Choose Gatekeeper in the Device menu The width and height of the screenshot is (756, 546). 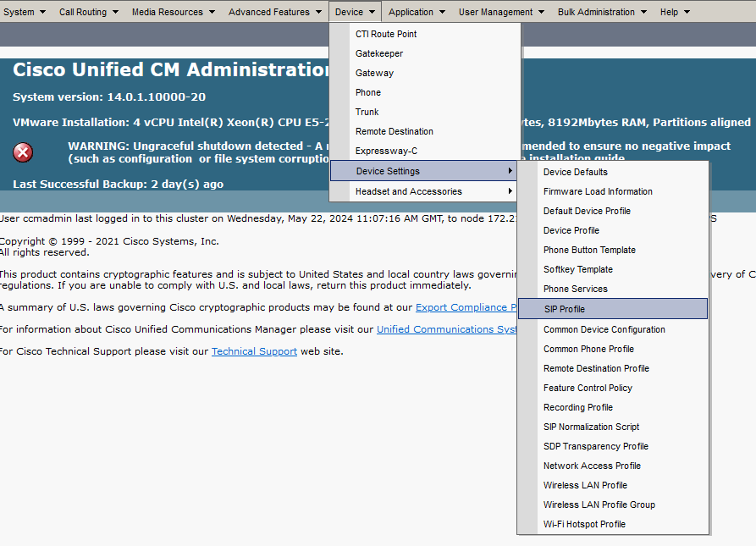click(x=425, y=53)
